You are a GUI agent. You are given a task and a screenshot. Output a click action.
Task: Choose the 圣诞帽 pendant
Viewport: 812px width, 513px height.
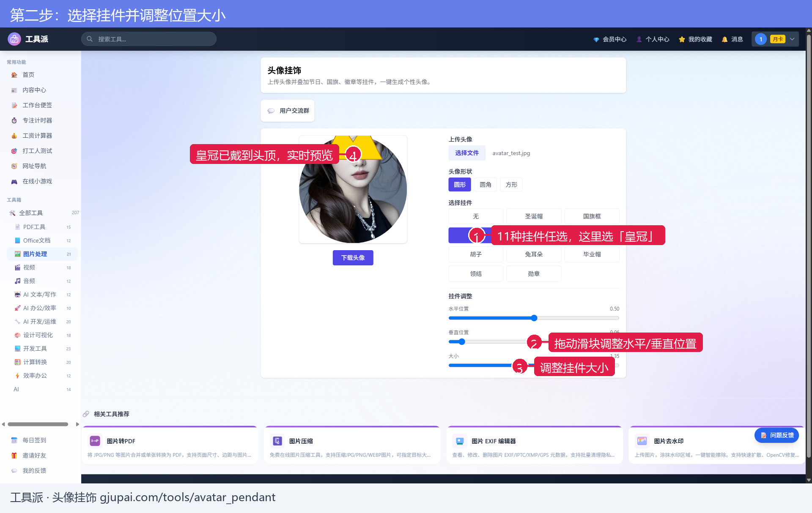click(x=534, y=216)
